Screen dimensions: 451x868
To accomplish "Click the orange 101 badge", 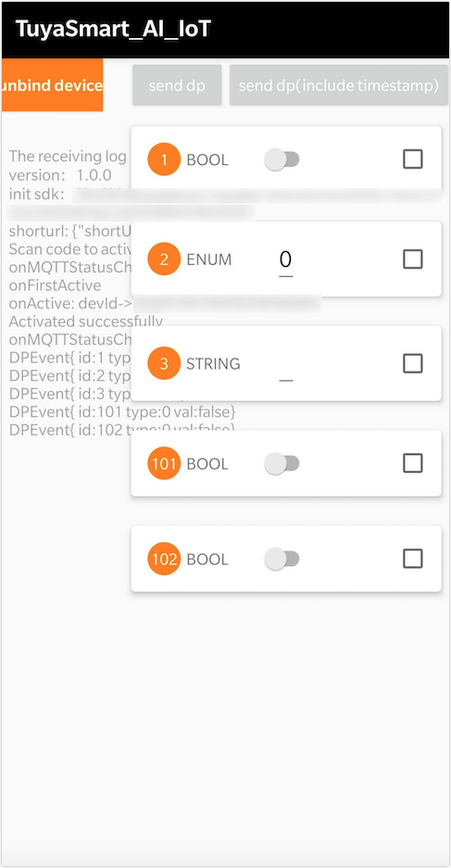I will (x=164, y=463).
